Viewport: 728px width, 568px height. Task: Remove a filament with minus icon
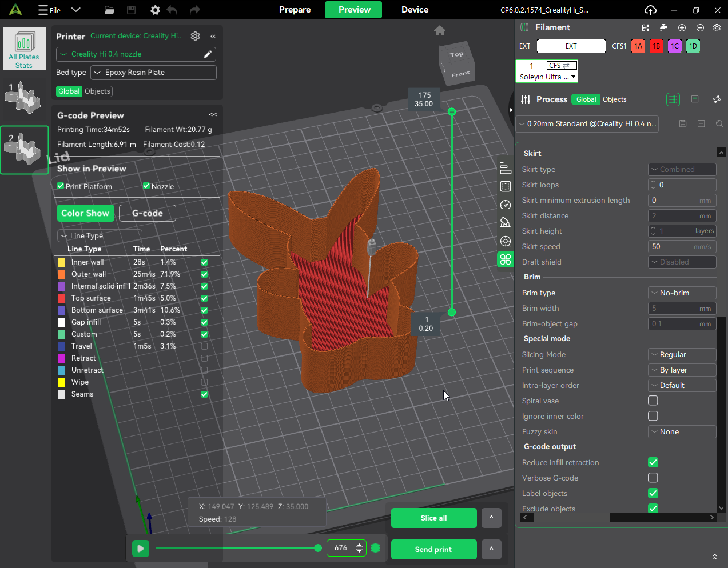coord(700,27)
